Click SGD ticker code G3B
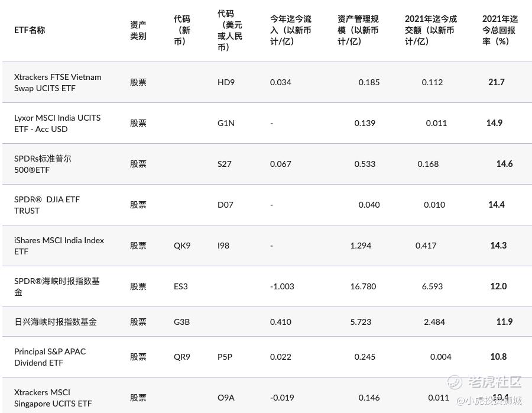532x413 pixels. tap(181, 322)
